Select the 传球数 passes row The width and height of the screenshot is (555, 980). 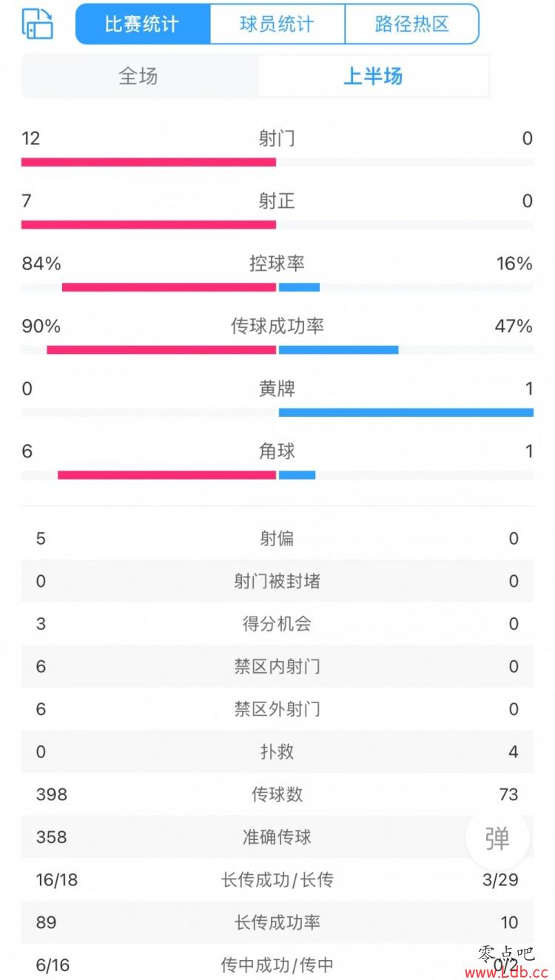tap(277, 795)
